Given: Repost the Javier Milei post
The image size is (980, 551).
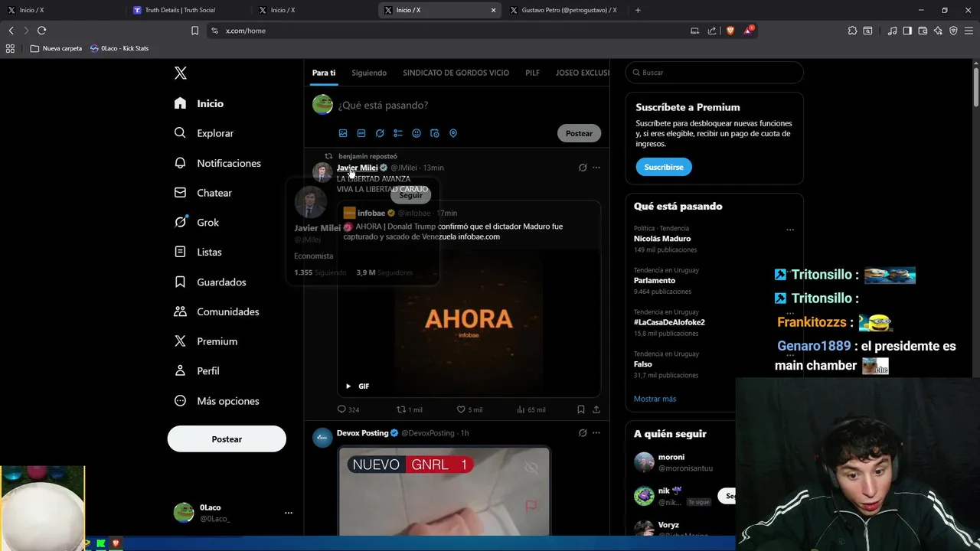Looking at the screenshot, I should 409,409.
